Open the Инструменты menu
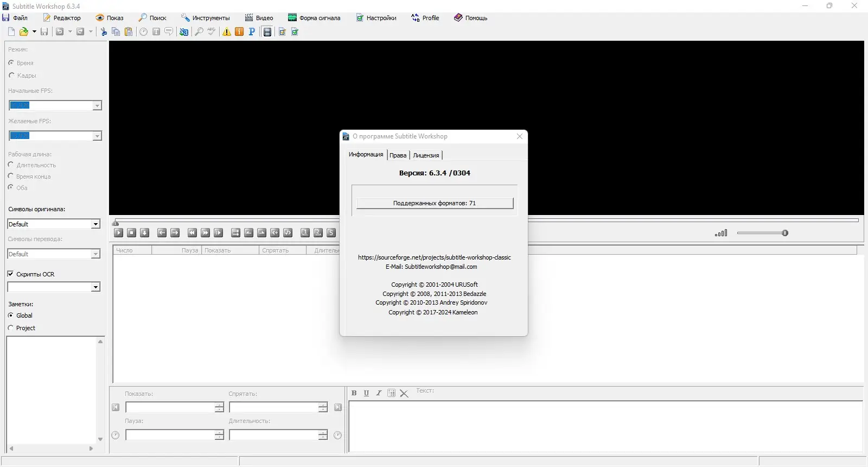Screen dimensions: 868x467 [206, 18]
